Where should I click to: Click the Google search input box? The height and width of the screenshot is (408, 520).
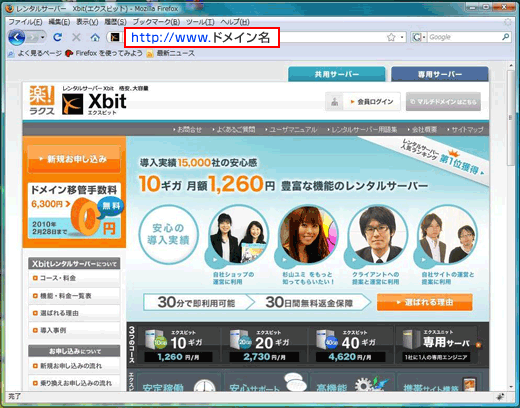click(464, 37)
